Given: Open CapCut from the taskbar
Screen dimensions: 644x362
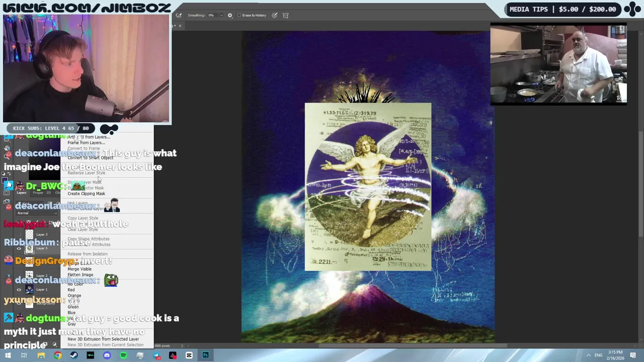Looking at the screenshot, I should (189, 355).
